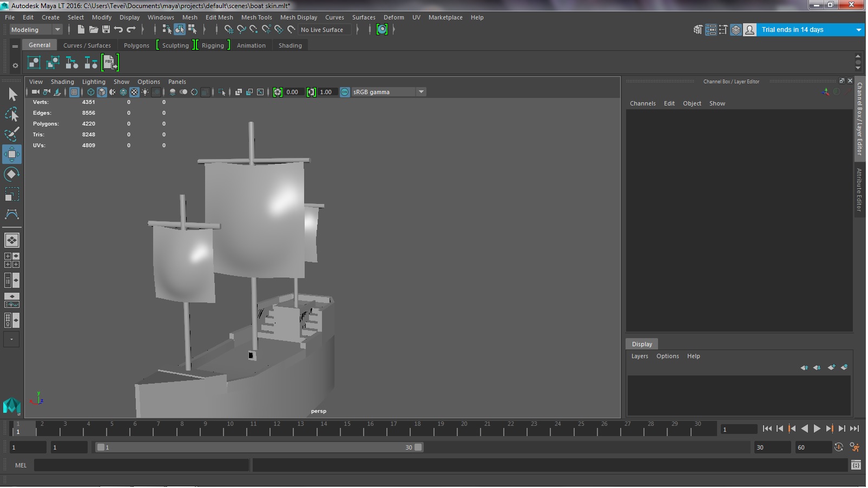Click the Scale tool icon
This screenshot has height=488, width=868.
pyautogui.click(x=11, y=194)
